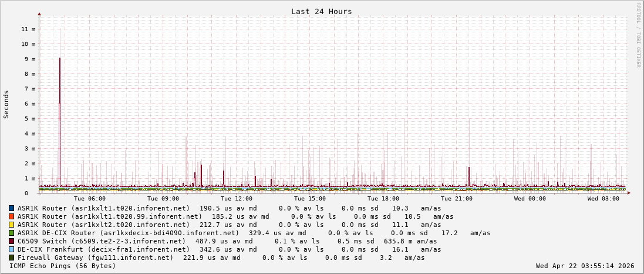This screenshot has width=644, height=274.
Task: Click the Wed 00:00 time axis label
Action: [530, 199]
